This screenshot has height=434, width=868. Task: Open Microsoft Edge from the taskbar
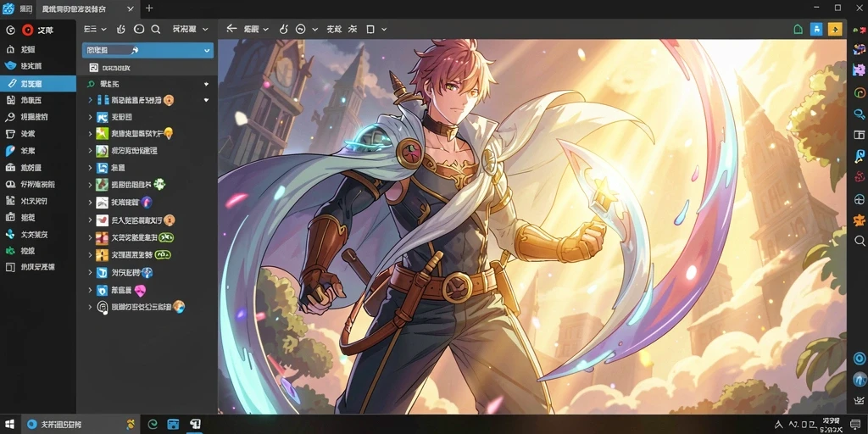click(x=153, y=425)
